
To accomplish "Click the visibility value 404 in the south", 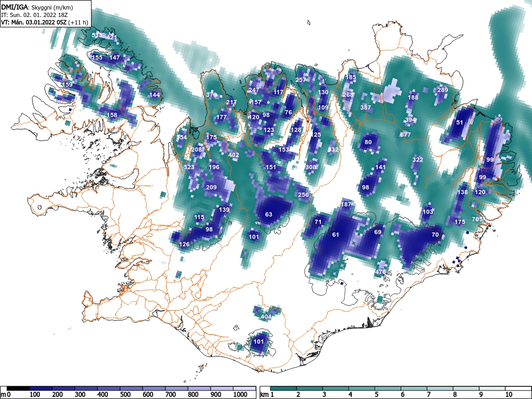I will point(266,317).
